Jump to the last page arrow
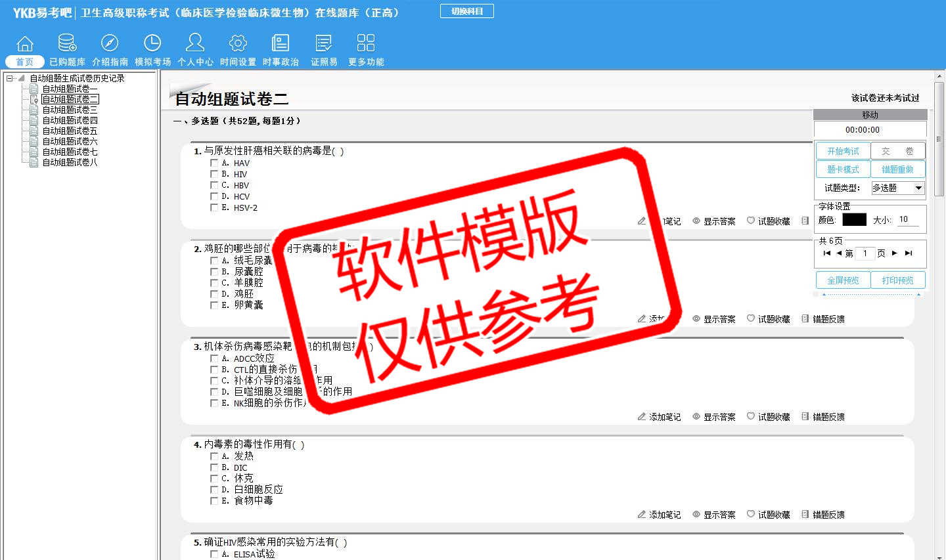The height and width of the screenshot is (560, 946). [909, 253]
